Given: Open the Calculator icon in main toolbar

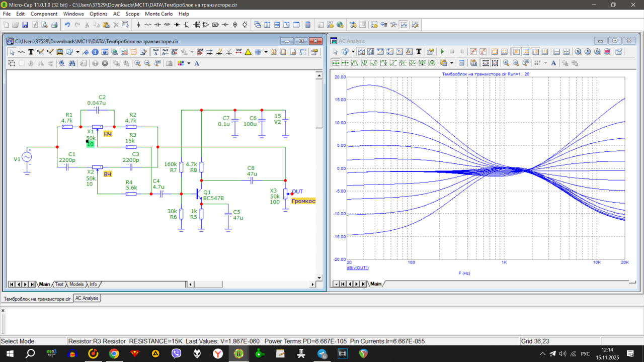Looking at the screenshot, I should click(308, 25).
